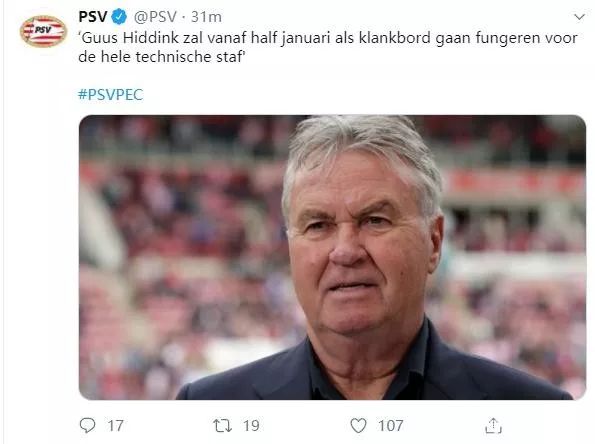
Task: Open the attached stadium photo
Action: (332, 257)
